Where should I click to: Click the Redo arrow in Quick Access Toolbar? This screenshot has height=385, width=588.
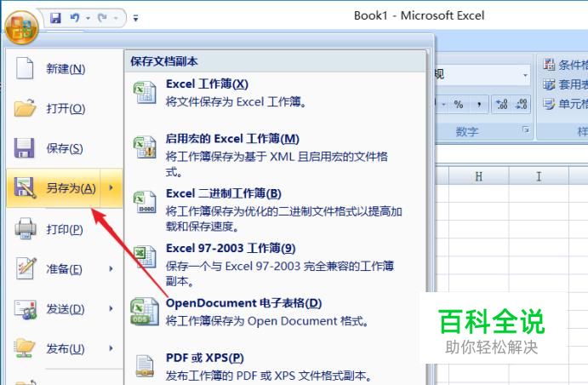pos(102,18)
